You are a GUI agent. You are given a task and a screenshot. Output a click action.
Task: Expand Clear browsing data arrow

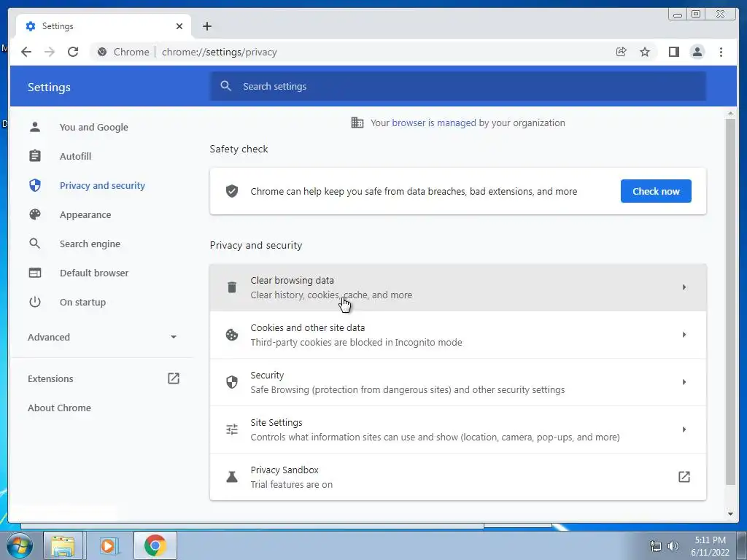(x=684, y=287)
